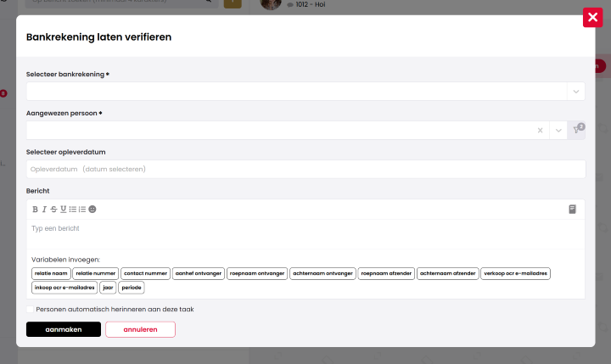Insert the inkoop ocr e-mailadres variable

pos(64,288)
